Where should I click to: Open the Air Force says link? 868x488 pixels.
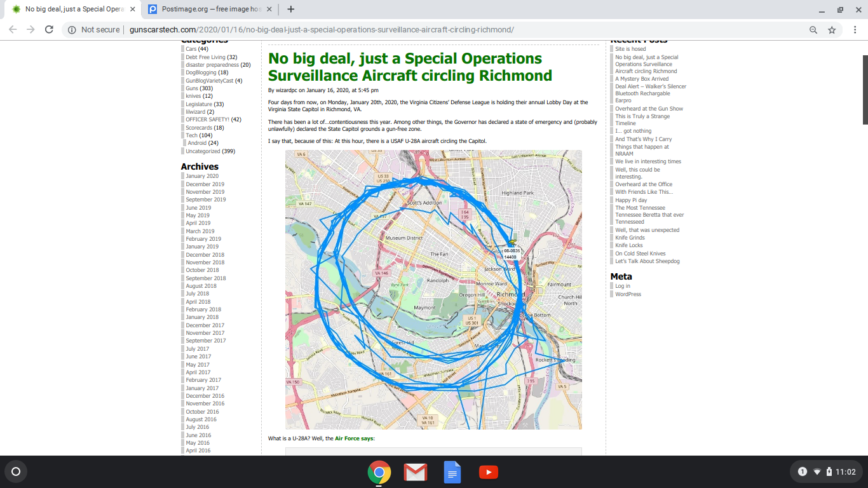click(354, 438)
